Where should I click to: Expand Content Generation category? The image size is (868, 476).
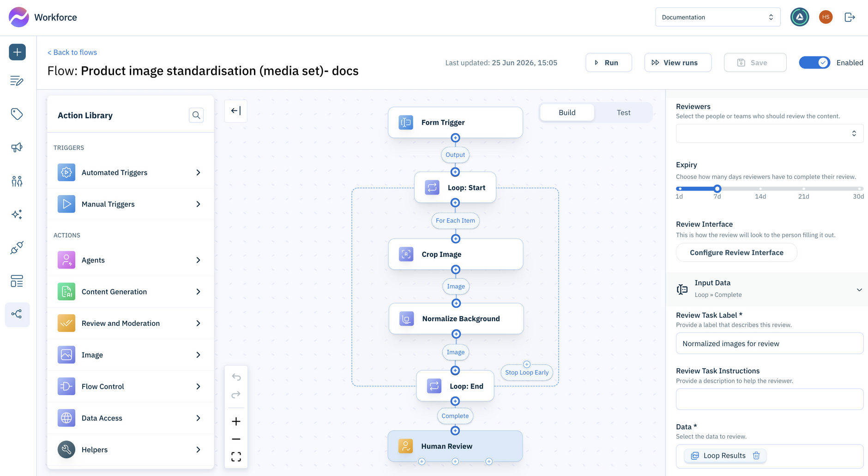pos(131,292)
